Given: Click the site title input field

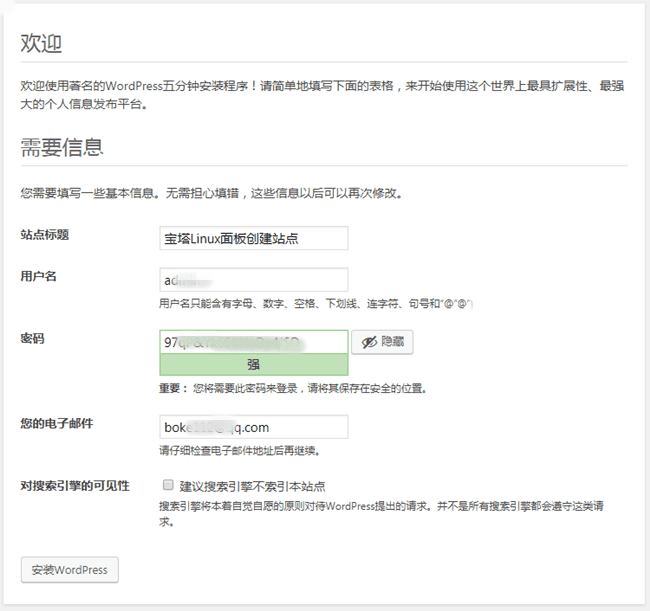Looking at the screenshot, I should coord(254,238).
